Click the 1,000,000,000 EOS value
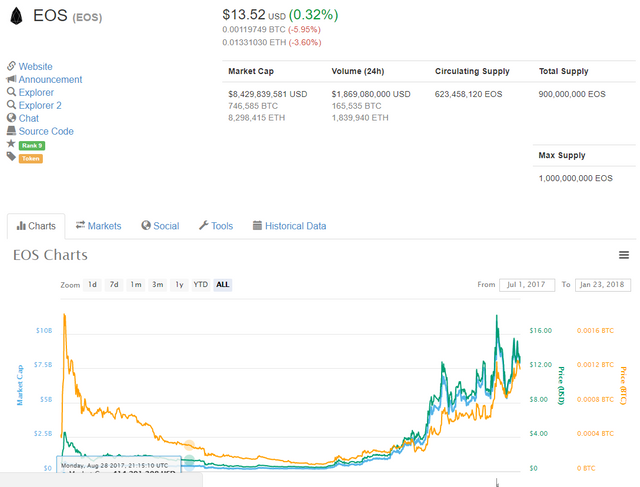The image size is (640, 487). pyautogui.click(x=576, y=178)
